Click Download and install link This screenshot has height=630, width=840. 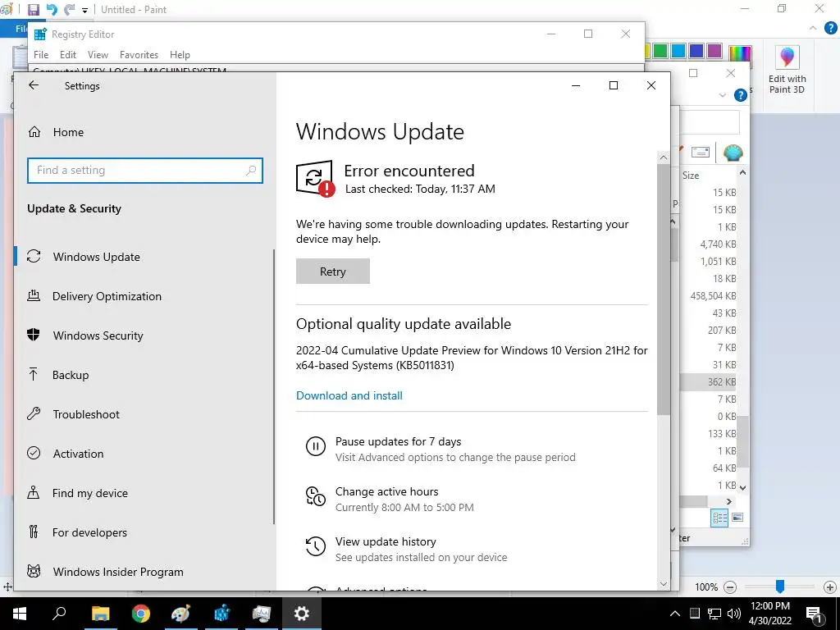[x=349, y=395]
